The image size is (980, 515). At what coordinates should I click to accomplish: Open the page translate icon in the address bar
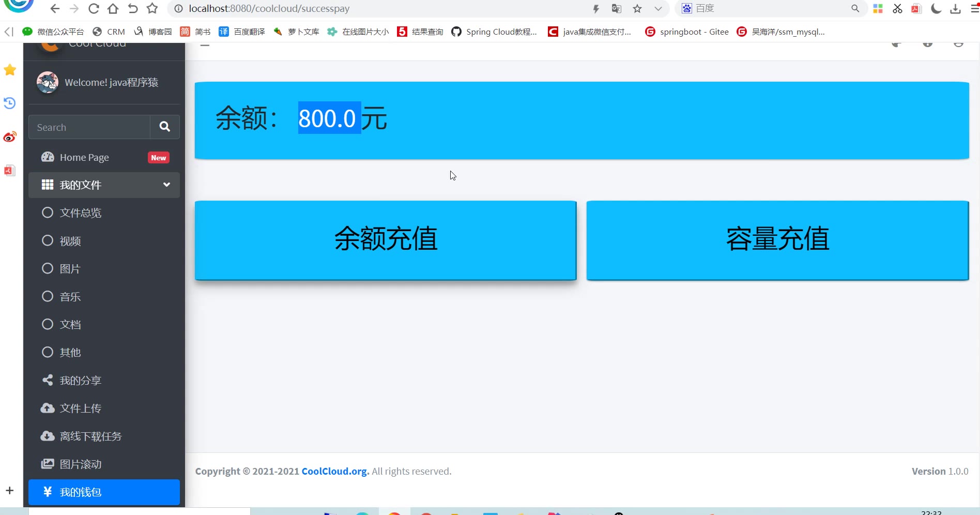[x=616, y=9]
